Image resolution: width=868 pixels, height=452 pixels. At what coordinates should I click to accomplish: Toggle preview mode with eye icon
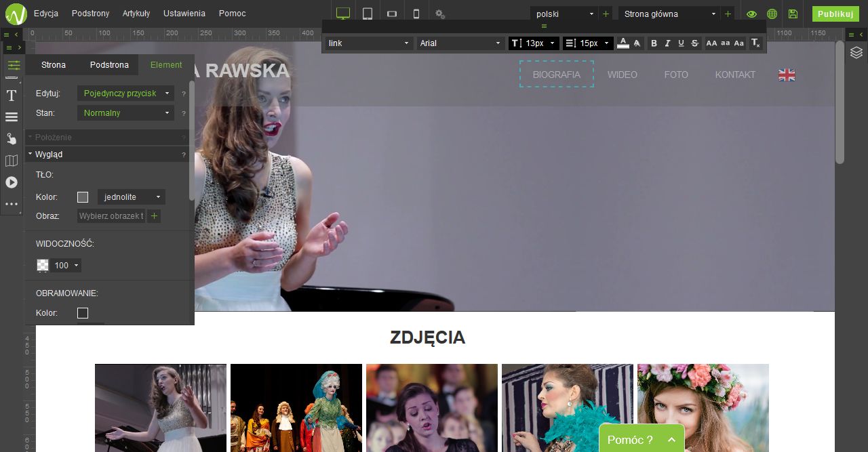751,14
